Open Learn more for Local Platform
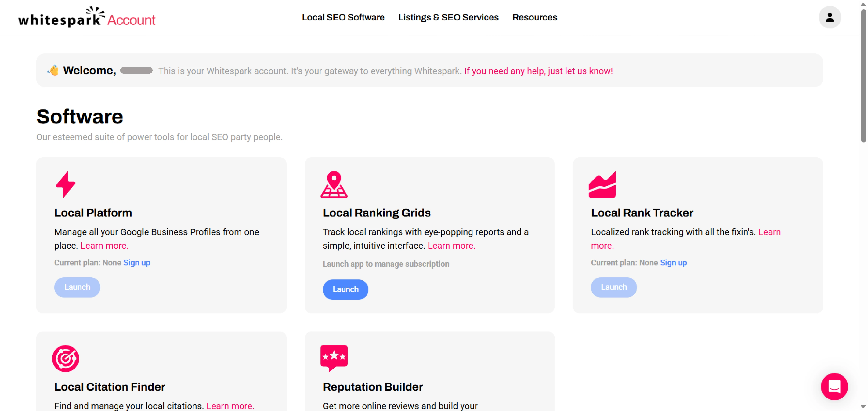 point(104,246)
